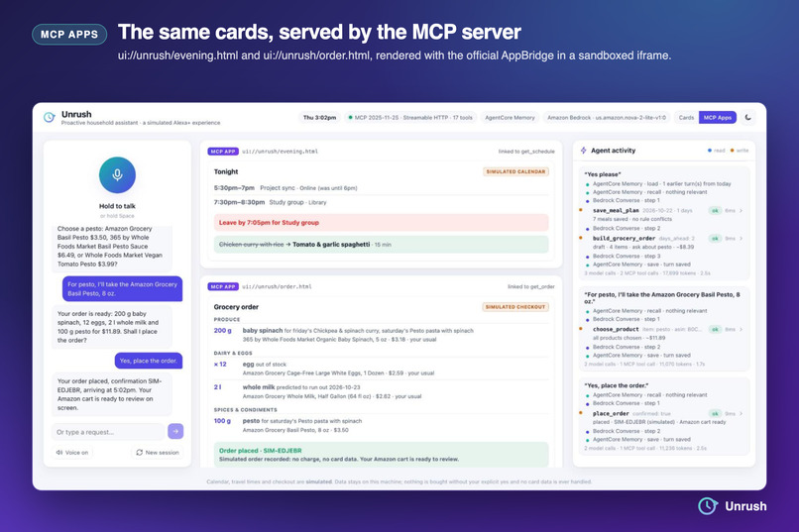Click the send arrow next to the request box
This screenshot has width=799, height=532.
175,431
